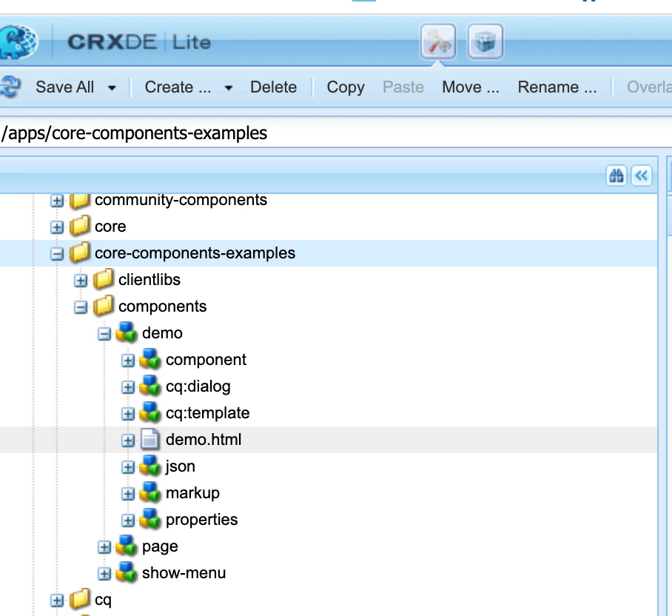Click the Save All button
672x616 pixels.
[x=64, y=87]
